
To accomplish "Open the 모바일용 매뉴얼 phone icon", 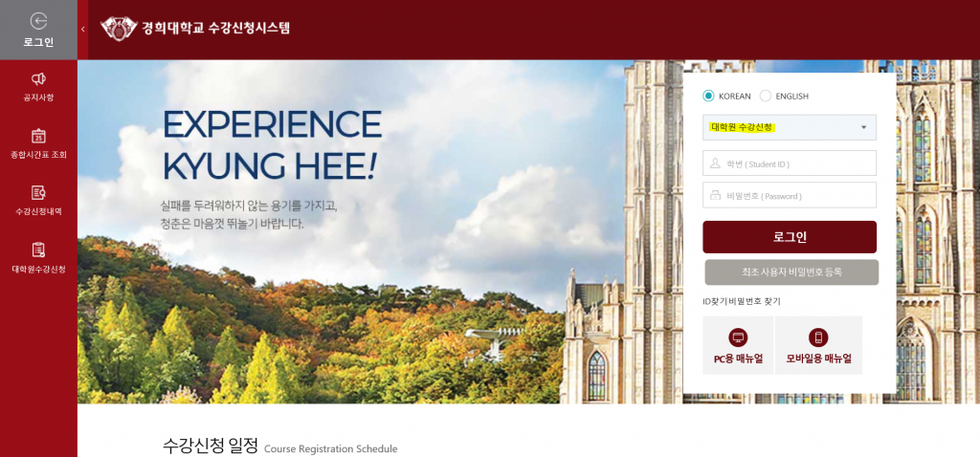I will (818, 337).
